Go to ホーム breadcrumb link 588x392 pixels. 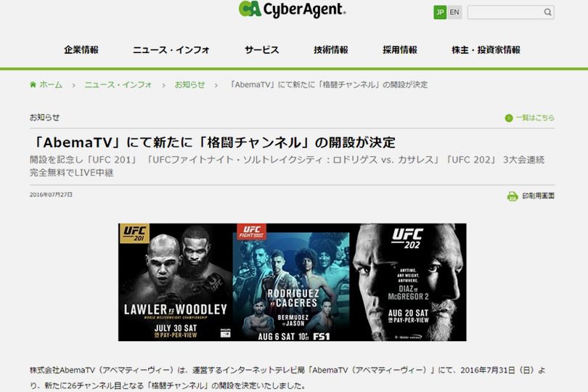(51, 85)
